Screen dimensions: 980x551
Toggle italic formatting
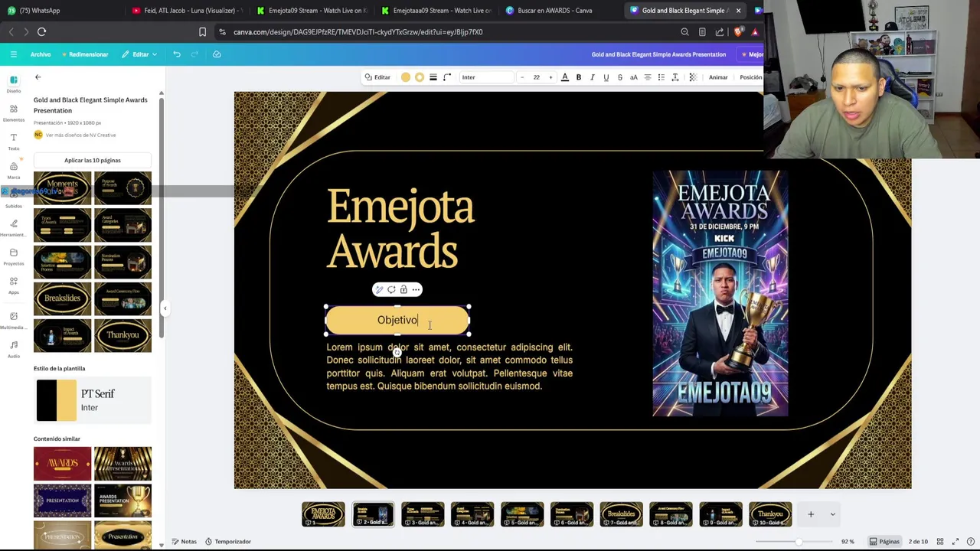coord(593,77)
